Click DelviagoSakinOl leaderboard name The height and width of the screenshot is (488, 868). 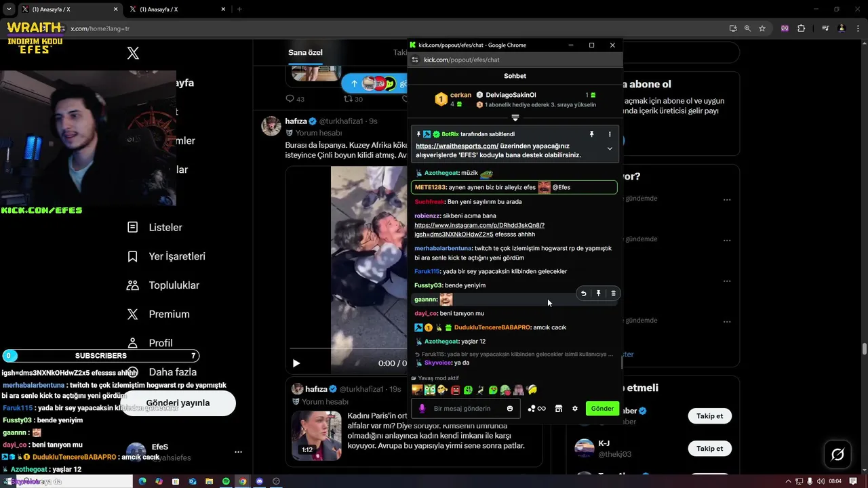pyautogui.click(x=511, y=95)
